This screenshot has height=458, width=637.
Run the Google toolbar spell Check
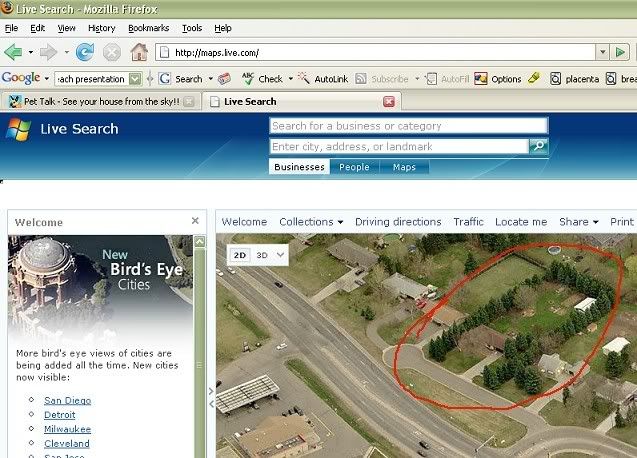263,78
